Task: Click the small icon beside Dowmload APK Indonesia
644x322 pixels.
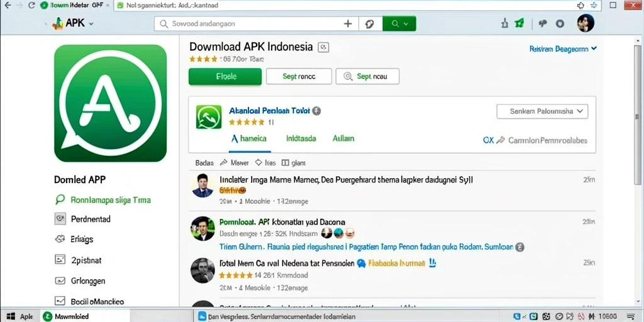Action: (323, 47)
